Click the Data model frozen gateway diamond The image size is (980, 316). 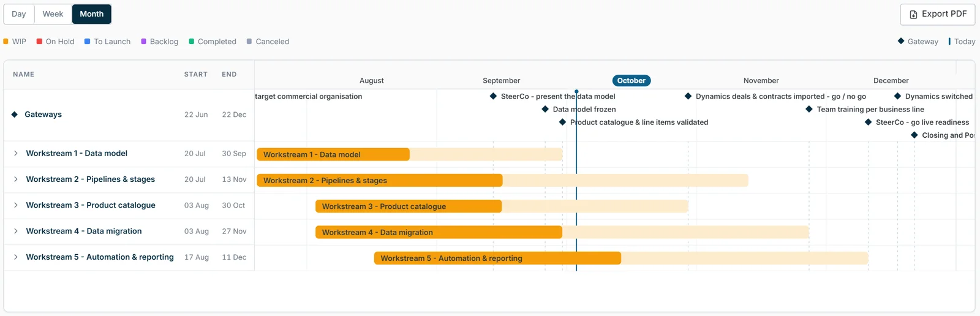(x=545, y=109)
